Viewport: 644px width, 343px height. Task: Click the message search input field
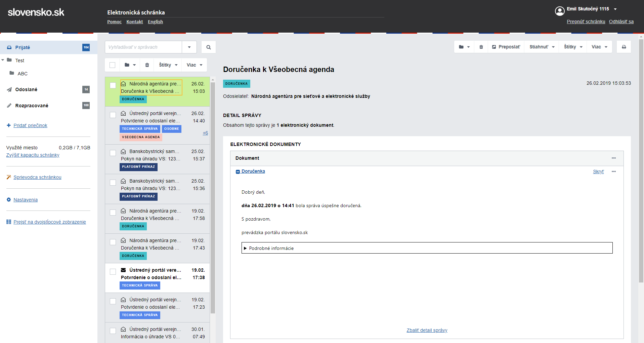click(x=143, y=47)
